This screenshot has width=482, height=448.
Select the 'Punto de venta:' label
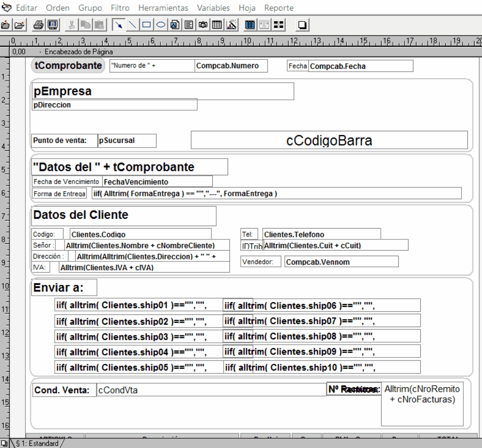coord(65,141)
